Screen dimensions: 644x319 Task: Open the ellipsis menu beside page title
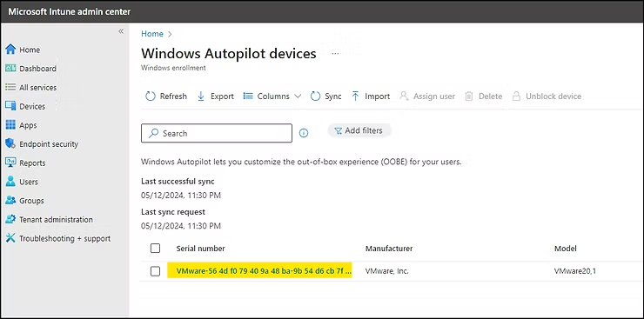336,54
